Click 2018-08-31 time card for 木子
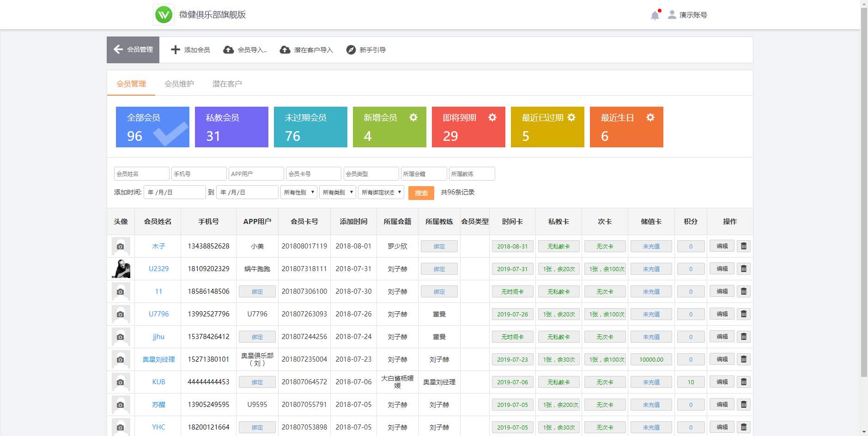Image resolution: width=868 pixels, height=436 pixels. click(x=513, y=246)
